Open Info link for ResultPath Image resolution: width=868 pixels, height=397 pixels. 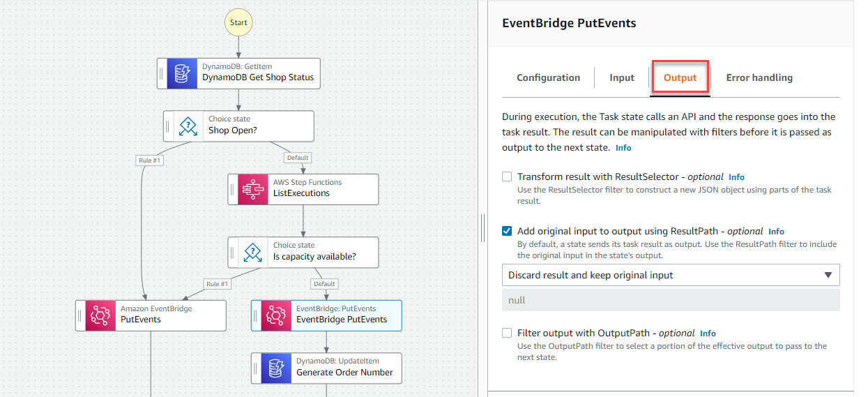point(776,232)
